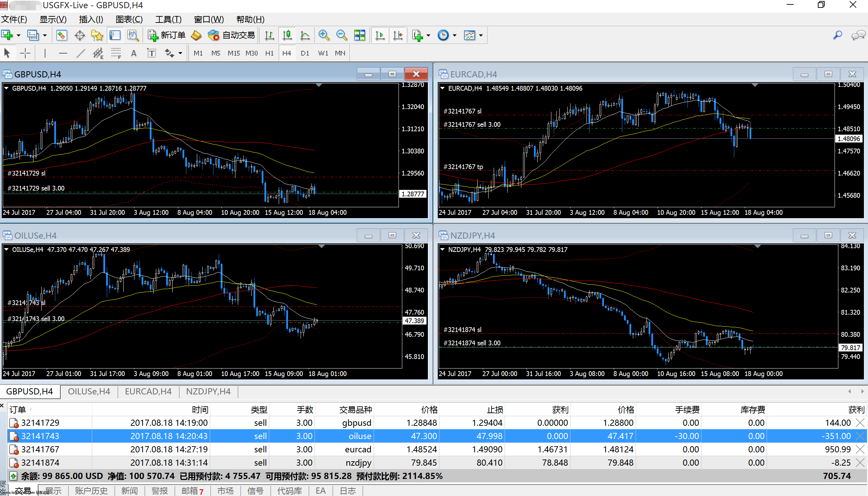This screenshot has height=496, width=868.
Task: Toggle the Data Window crosshair icon
Action: (x=79, y=35)
